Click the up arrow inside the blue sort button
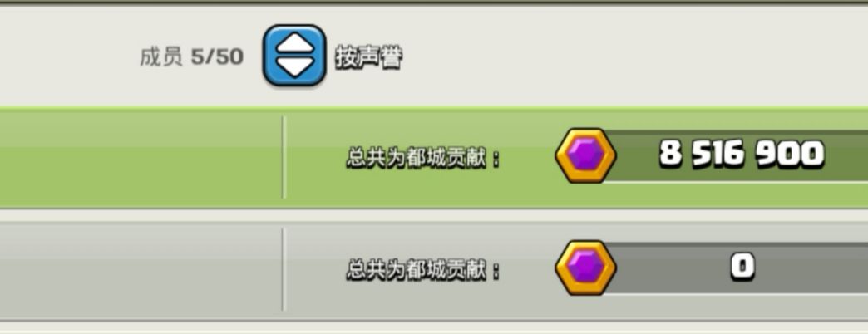 294,44
